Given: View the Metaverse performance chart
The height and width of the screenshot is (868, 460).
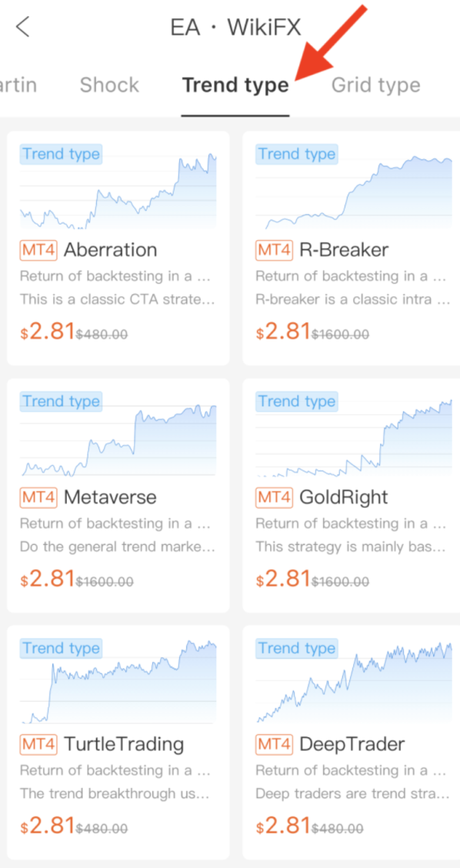Looking at the screenshot, I should pyautogui.click(x=118, y=434).
